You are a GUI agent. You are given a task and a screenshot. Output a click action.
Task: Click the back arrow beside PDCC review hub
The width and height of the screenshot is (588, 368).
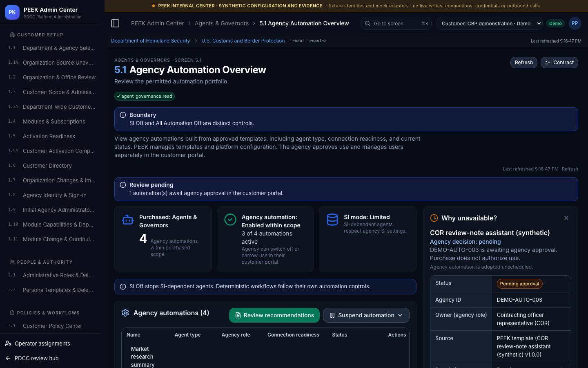(x=8, y=358)
